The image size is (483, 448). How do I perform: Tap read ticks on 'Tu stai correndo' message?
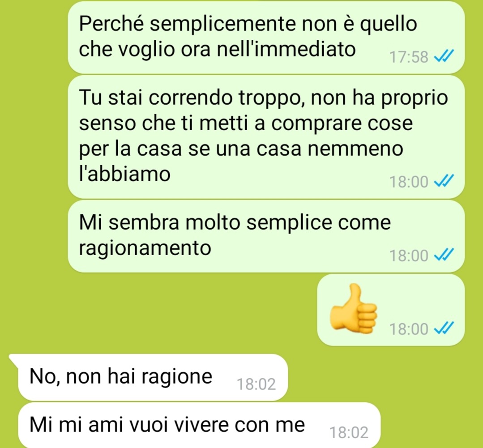click(x=444, y=181)
